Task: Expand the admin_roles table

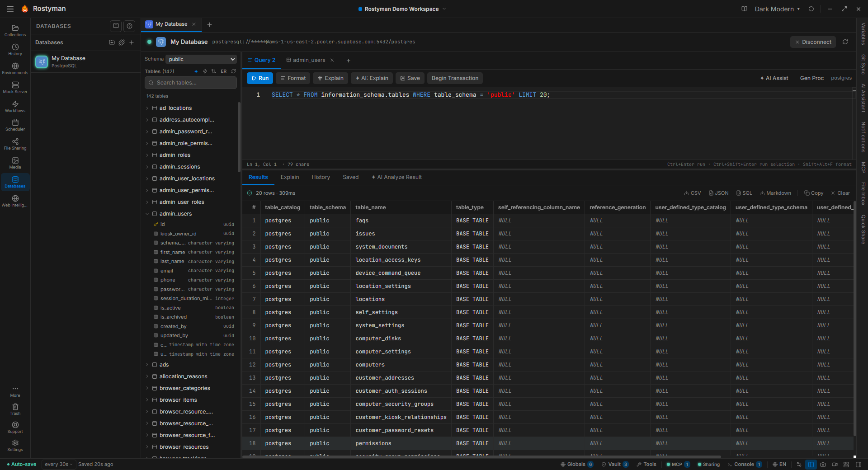Action: [x=147, y=155]
